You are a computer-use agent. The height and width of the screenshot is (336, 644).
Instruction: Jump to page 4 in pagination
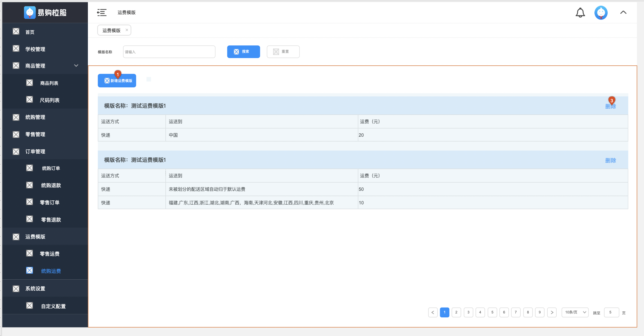click(480, 312)
